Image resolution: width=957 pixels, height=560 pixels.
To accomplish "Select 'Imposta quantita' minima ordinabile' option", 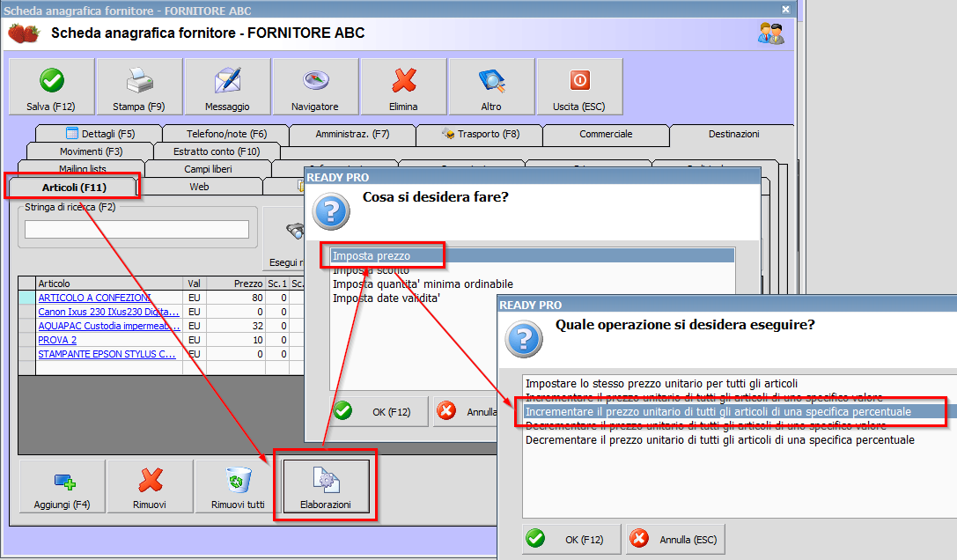I will tap(532, 284).
